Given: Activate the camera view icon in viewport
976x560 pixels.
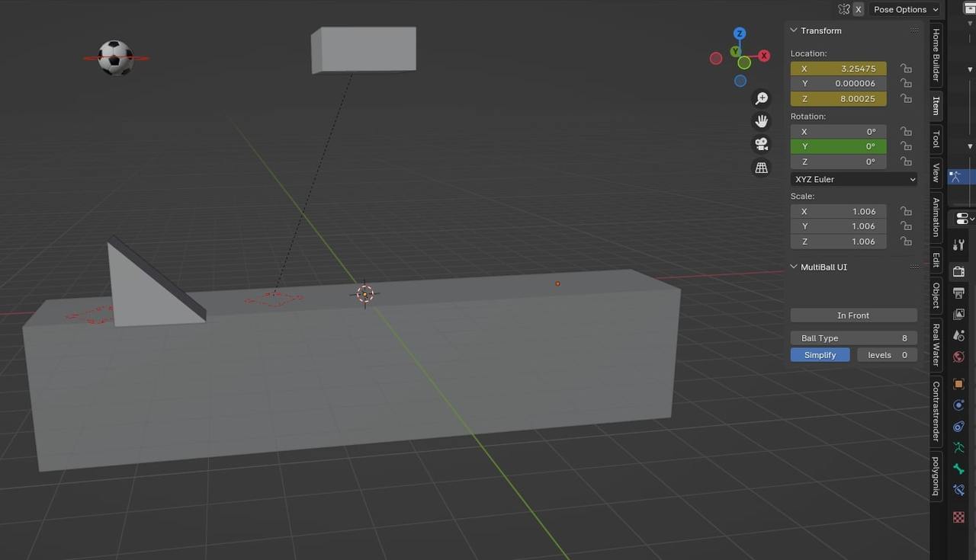Looking at the screenshot, I should coord(761,144).
